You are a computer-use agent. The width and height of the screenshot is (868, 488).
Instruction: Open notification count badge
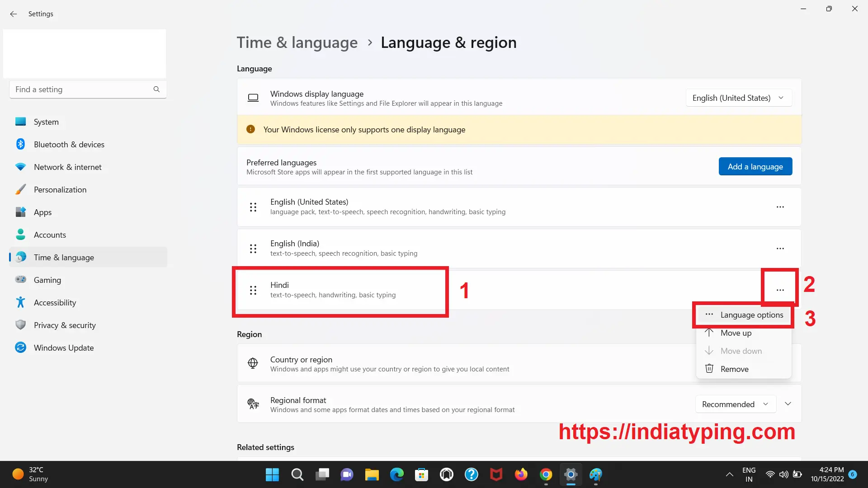(853, 474)
